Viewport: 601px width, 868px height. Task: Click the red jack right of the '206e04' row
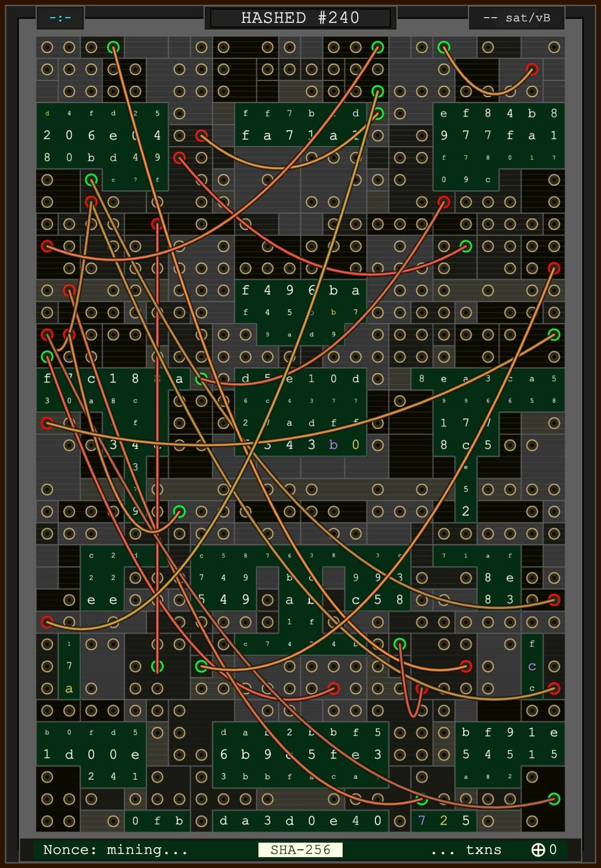(x=201, y=136)
